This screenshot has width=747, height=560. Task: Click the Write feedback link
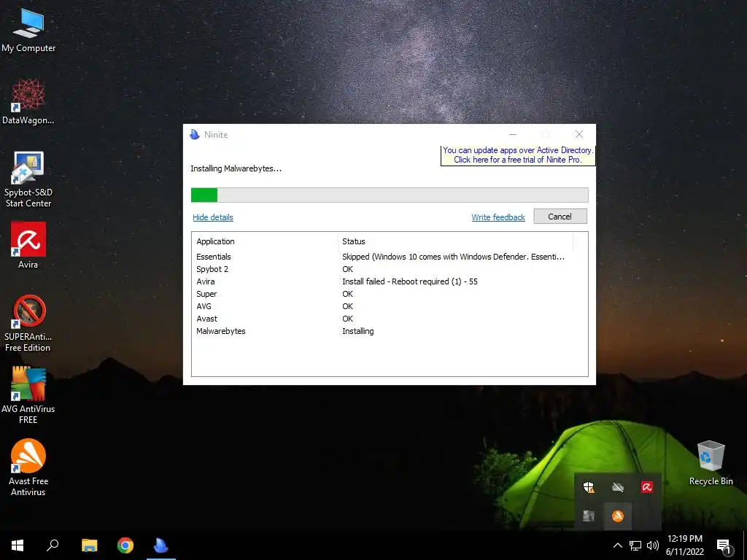pyautogui.click(x=498, y=217)
